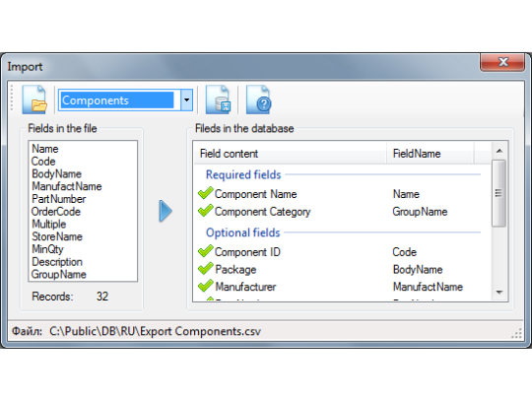
Task: Open file with the folder document icon
Action: pos(34,100)
